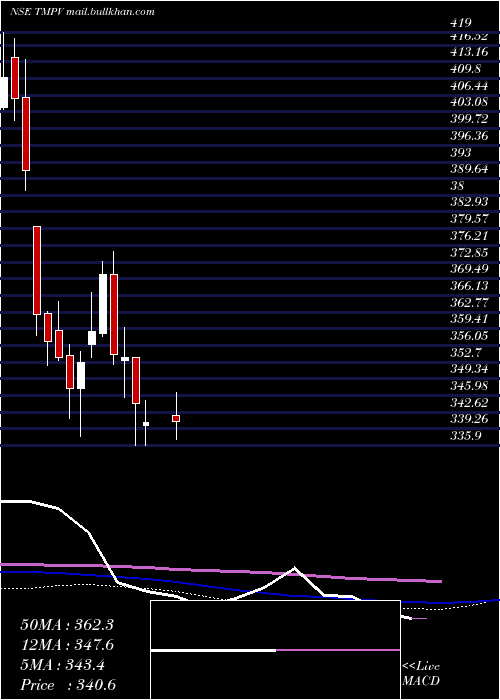500x700 pixels.
Task: Click the 409.8 price axis label
Action: tap(466, 68)
